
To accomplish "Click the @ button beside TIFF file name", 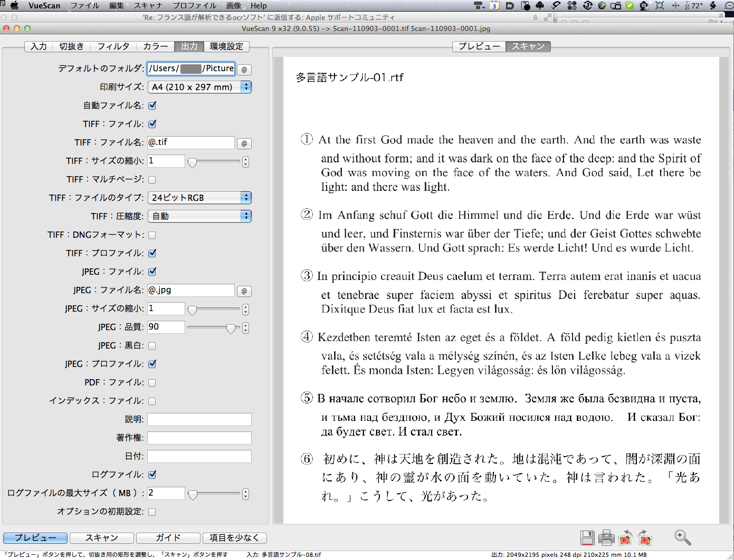I will point(244,143).
